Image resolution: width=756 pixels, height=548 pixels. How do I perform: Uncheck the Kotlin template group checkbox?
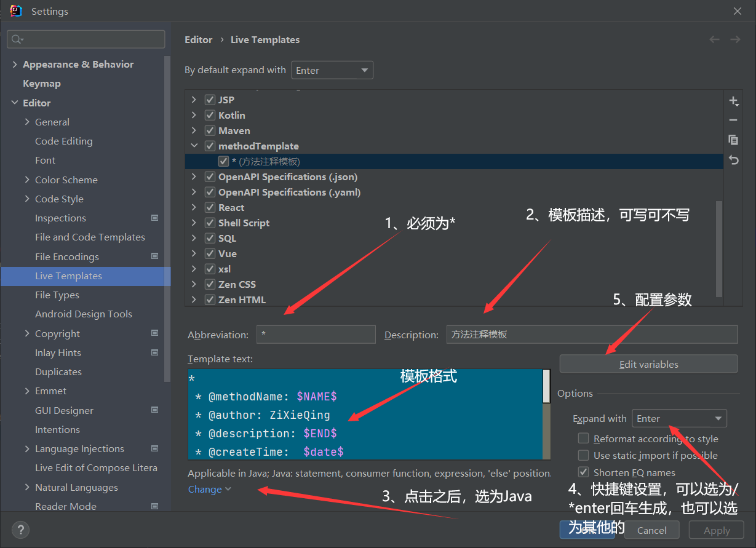(x=210, y=115)
